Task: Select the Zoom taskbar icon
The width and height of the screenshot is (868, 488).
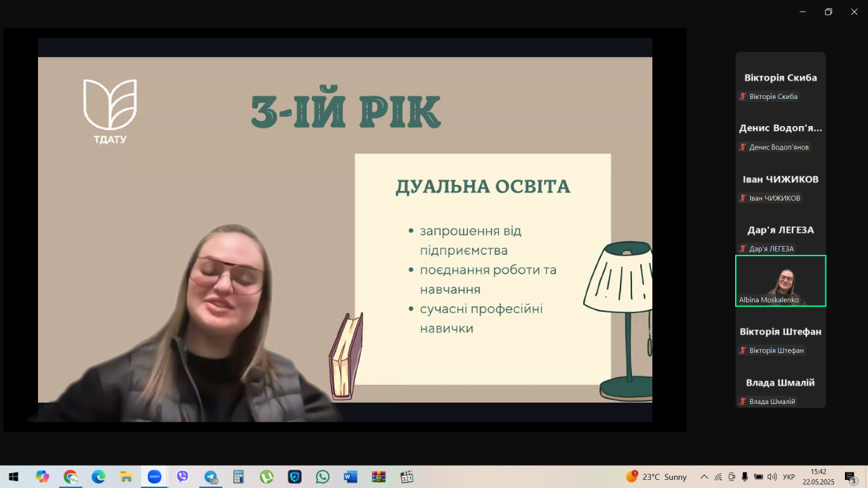Action: click(155, 476)
